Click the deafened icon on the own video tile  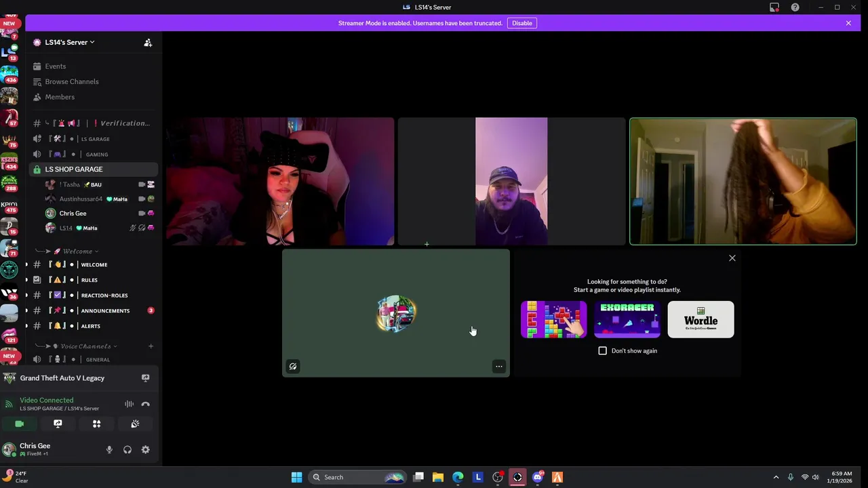click(293, 367)
